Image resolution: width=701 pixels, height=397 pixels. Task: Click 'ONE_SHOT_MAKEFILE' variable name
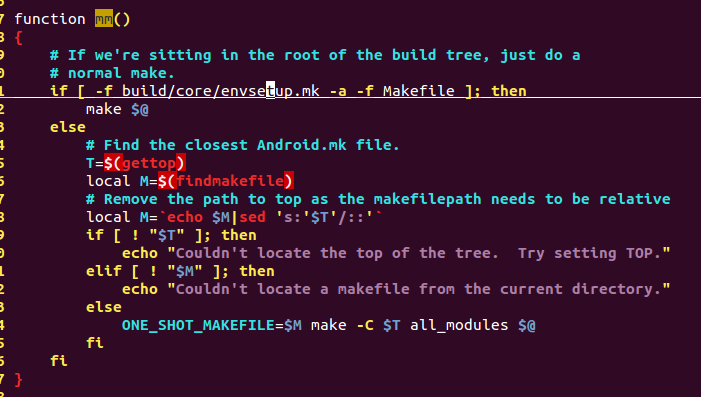point(198,325)
